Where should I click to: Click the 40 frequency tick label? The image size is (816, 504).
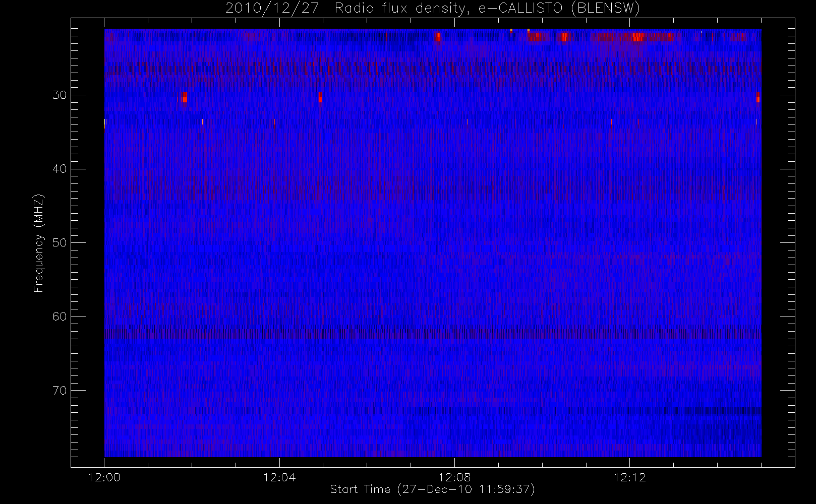coord(60,169)
